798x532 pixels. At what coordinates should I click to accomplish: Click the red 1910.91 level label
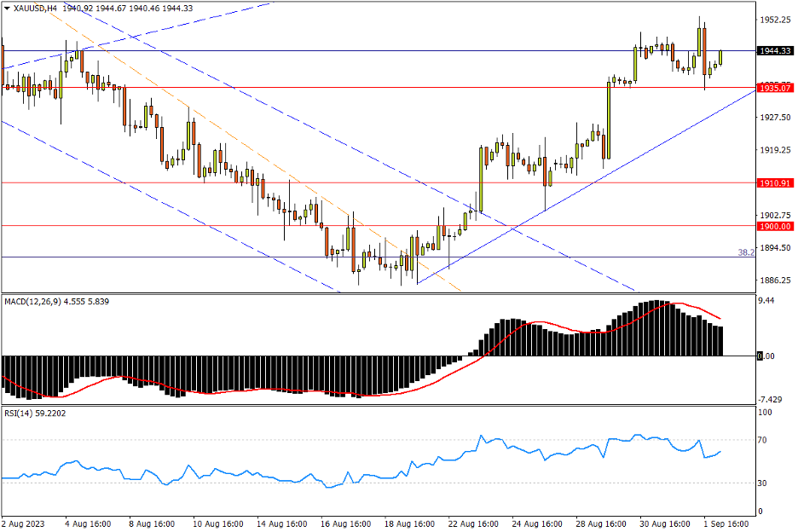pos(775,183)
